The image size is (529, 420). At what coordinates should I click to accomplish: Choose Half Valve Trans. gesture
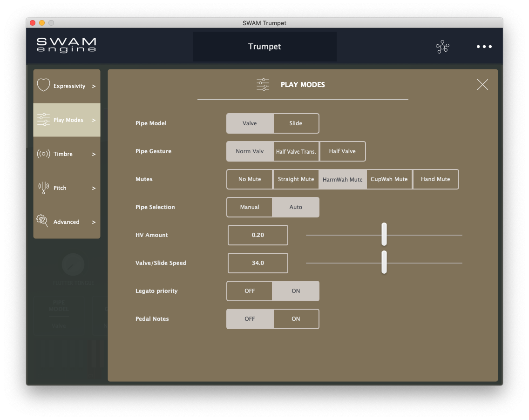[296, 151]
